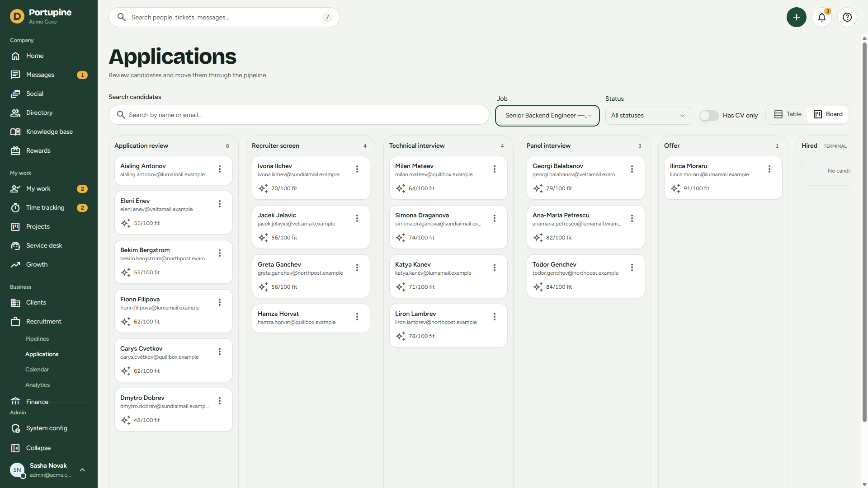Open the kebab menu for Ilinca Moraru

[x=769, y=169]
